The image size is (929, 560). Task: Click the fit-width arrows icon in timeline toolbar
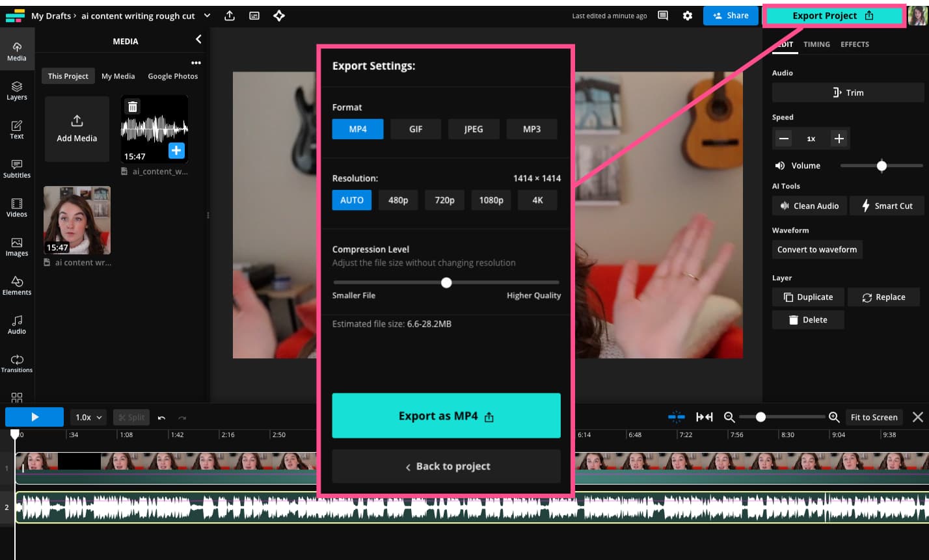pyautogui.click(x=705, y=417)
